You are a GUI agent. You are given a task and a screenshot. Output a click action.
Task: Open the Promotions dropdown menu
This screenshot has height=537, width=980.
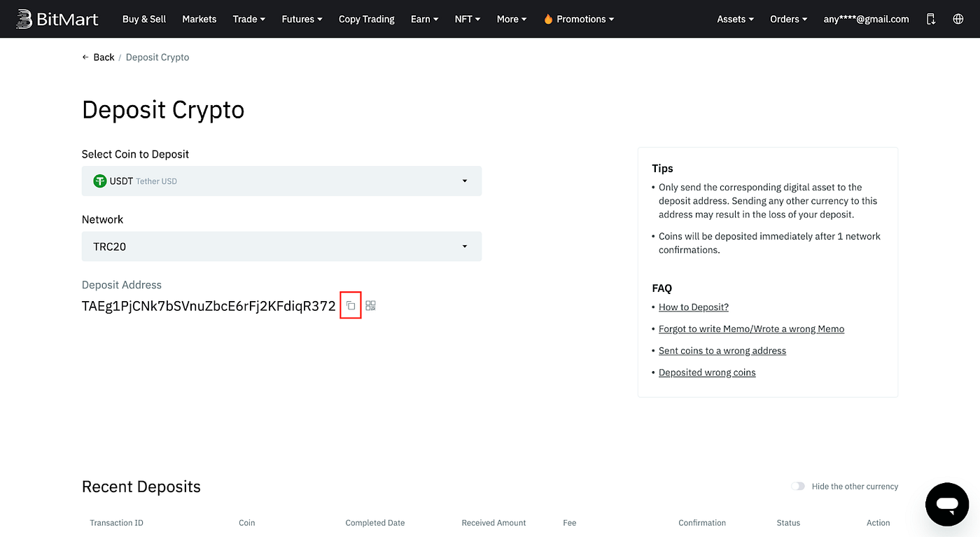578,19
